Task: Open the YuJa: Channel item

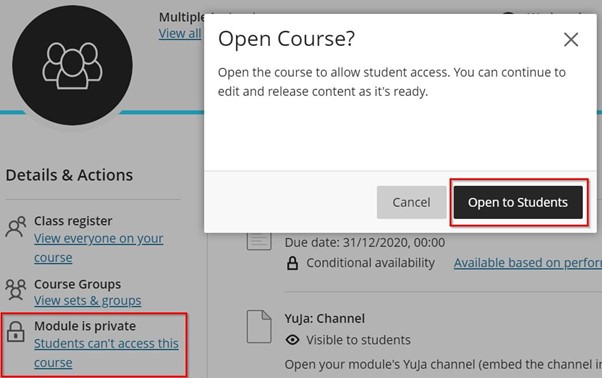Action: click(324, 319)
